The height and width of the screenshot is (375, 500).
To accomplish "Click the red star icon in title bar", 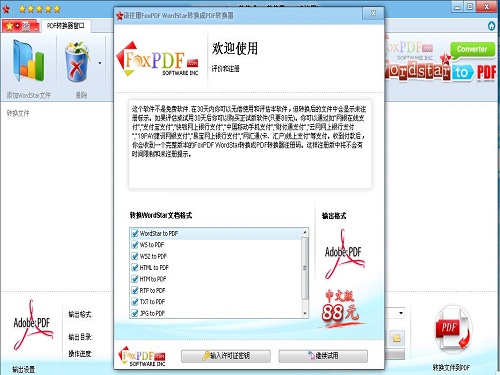I will tap(6, 9).
